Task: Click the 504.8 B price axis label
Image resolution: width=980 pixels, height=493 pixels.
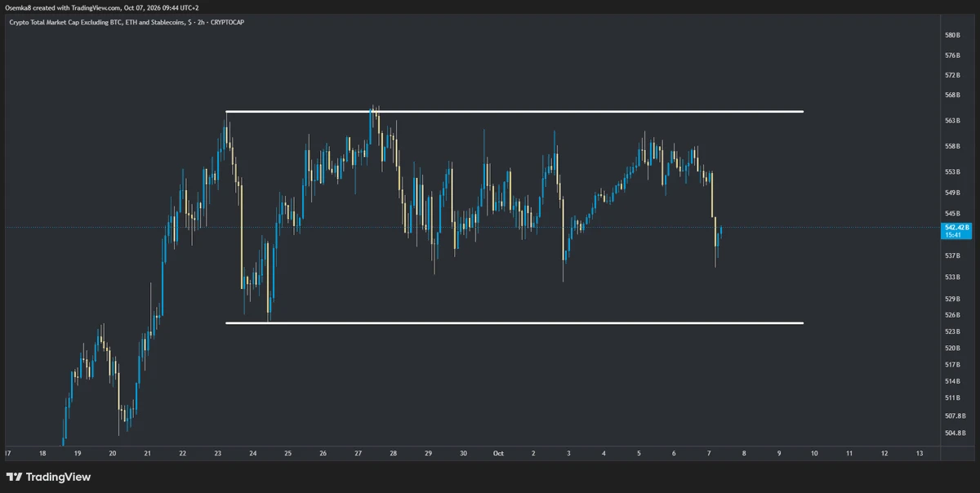Action: pyautogui.click(x=955, y=433)
